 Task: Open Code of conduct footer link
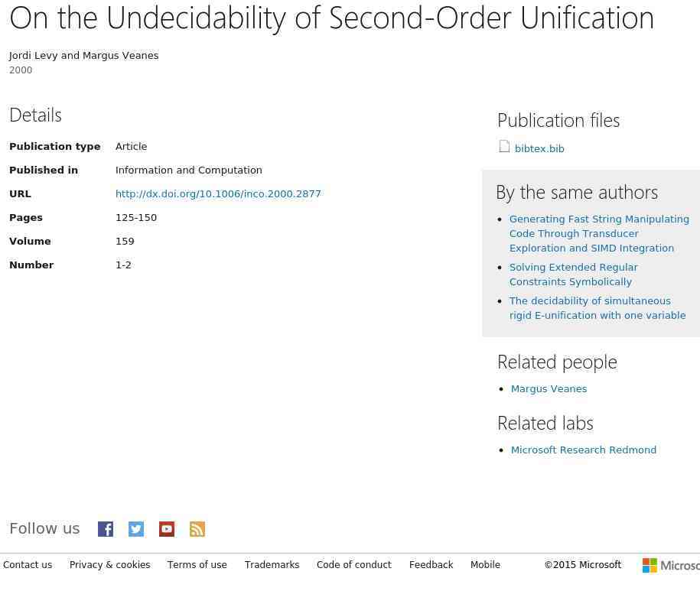pos(354,565)
